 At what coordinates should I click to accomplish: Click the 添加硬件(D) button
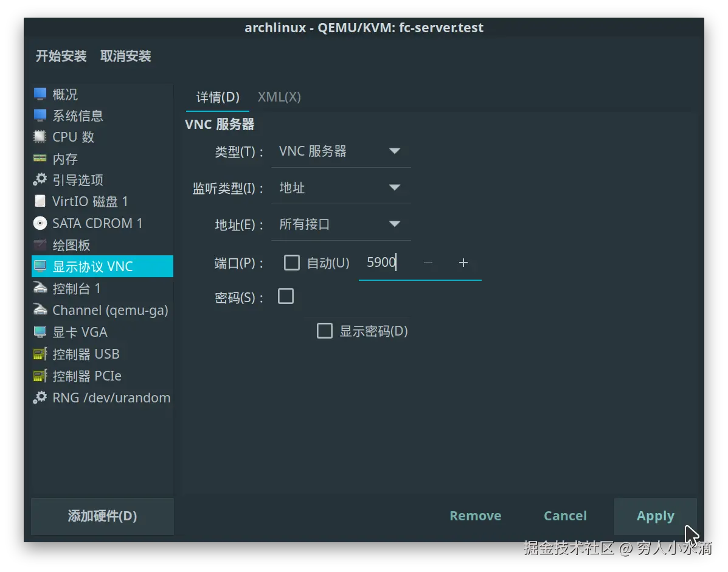coord(102,516)
